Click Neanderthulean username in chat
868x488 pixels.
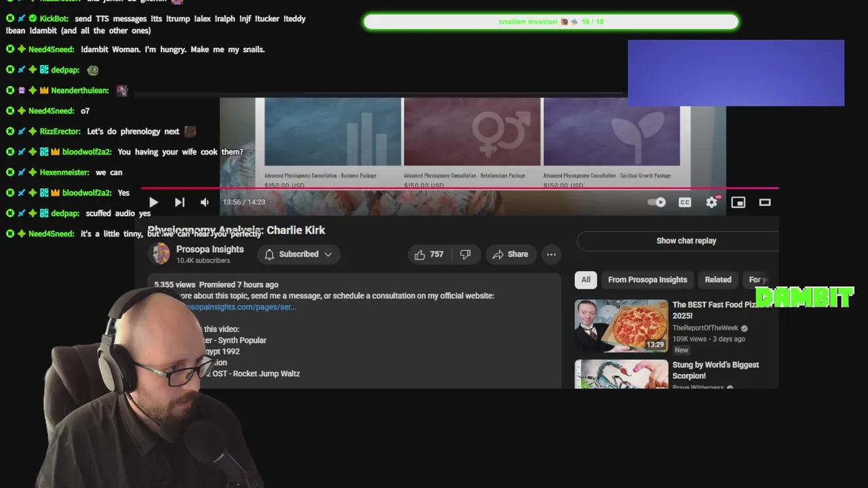(79, 90)
